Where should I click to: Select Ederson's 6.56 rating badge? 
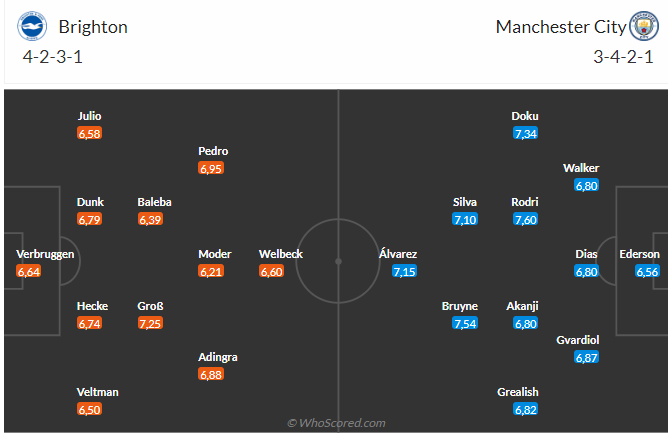coord(647,271)
